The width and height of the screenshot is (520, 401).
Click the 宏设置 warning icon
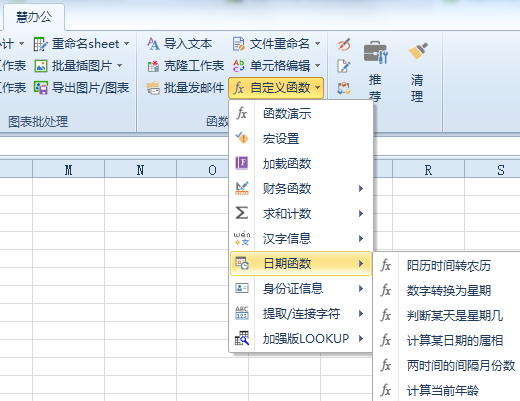(242, 138)
